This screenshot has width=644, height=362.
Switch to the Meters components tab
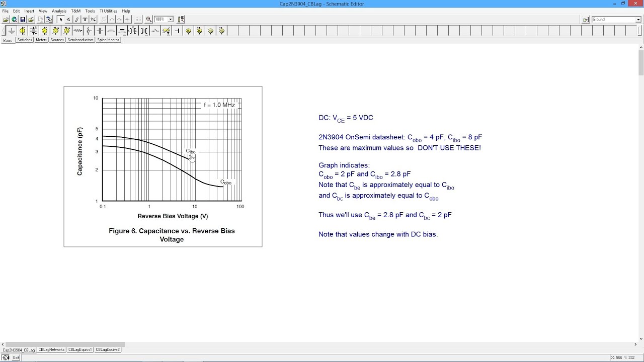coord(41,40)
